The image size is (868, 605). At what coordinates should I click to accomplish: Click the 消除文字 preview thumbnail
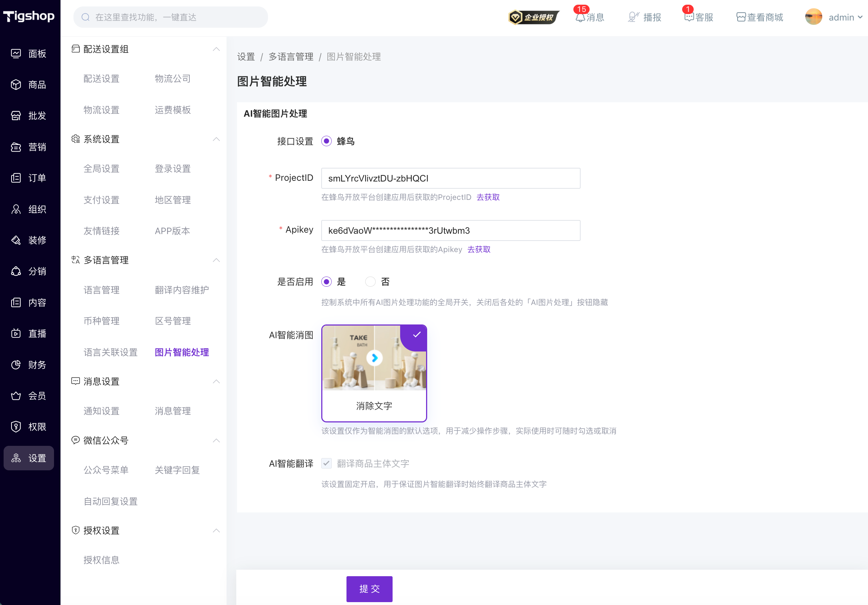pos(374,358)
